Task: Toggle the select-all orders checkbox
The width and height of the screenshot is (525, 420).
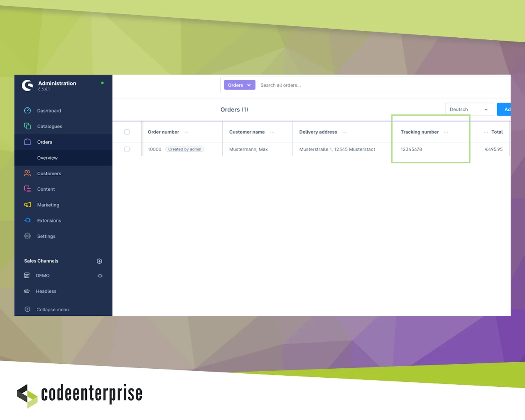Action: [x=127, y=132]
